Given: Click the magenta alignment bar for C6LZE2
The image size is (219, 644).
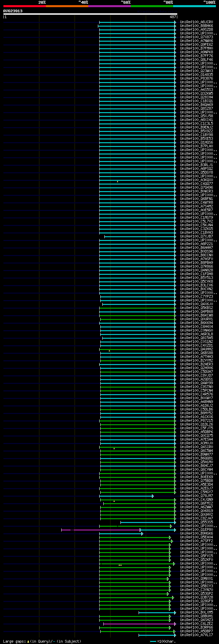Looking at the screenshot, I should point(140,624).
